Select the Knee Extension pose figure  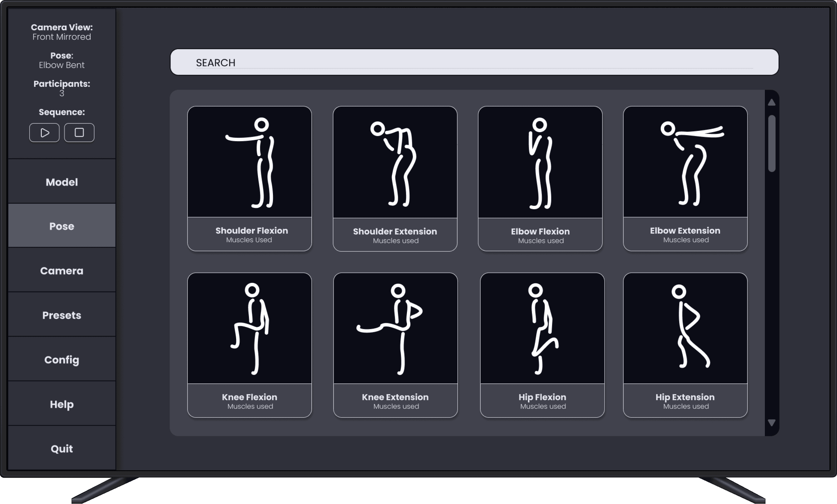point(395,329)
